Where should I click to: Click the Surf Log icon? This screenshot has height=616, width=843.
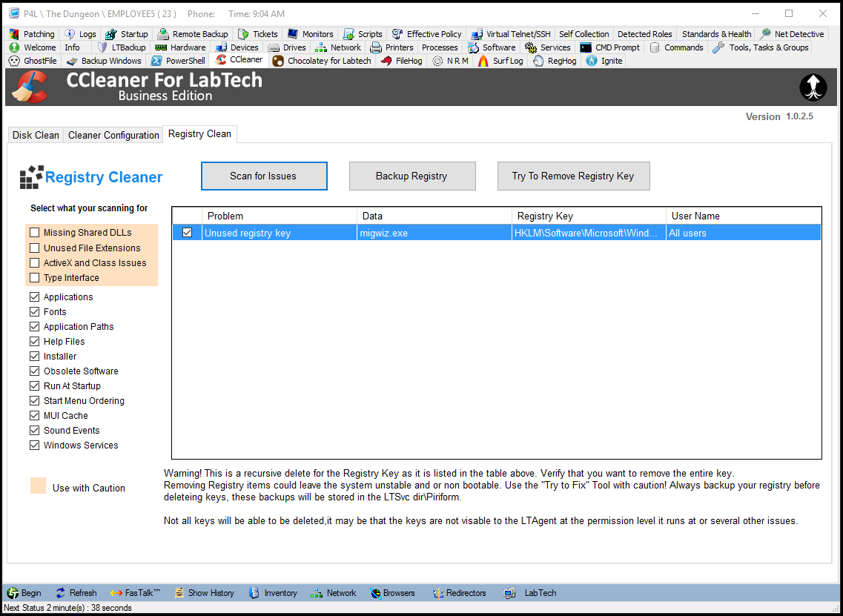(x=483, y=61)
